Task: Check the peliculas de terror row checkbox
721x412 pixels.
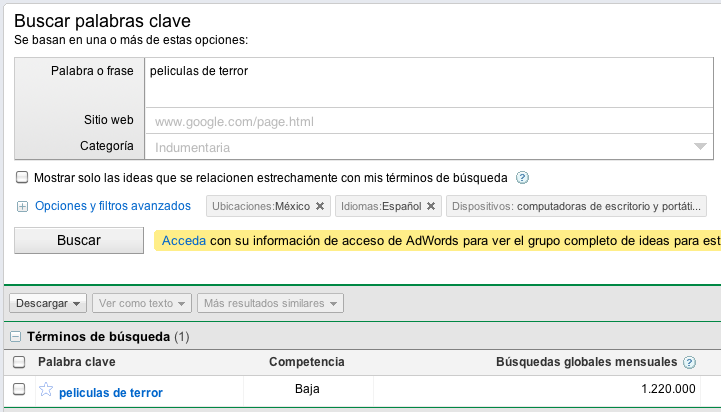Action: click(20, 390)
